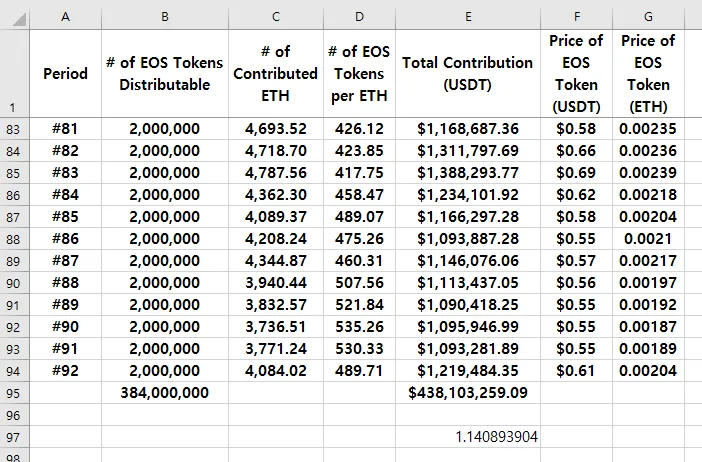Image resolution: width=702 pixels, height=462 pixels.
Task: Select cell with $1,146,076.06
Action: click(x=468, y=261)
